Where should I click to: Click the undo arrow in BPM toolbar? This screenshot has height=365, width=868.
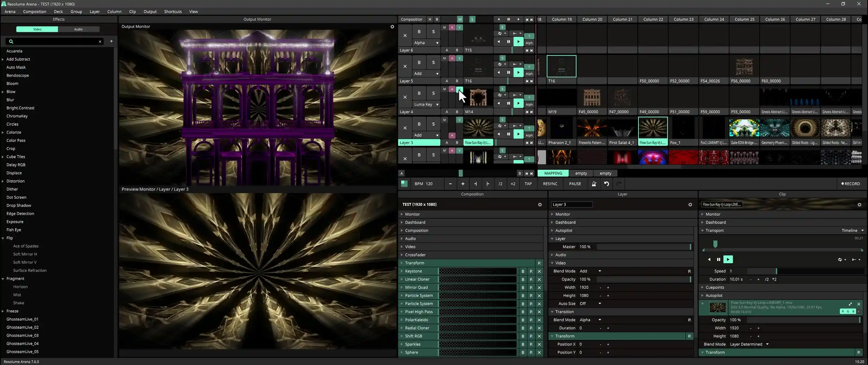click(x=606, y=184)
